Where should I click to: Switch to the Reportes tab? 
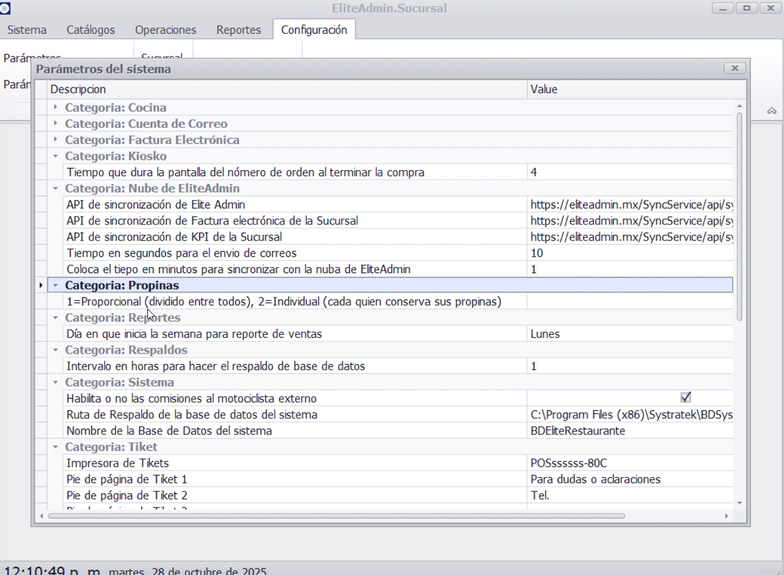pyautogui.click(x=238, y=30)
